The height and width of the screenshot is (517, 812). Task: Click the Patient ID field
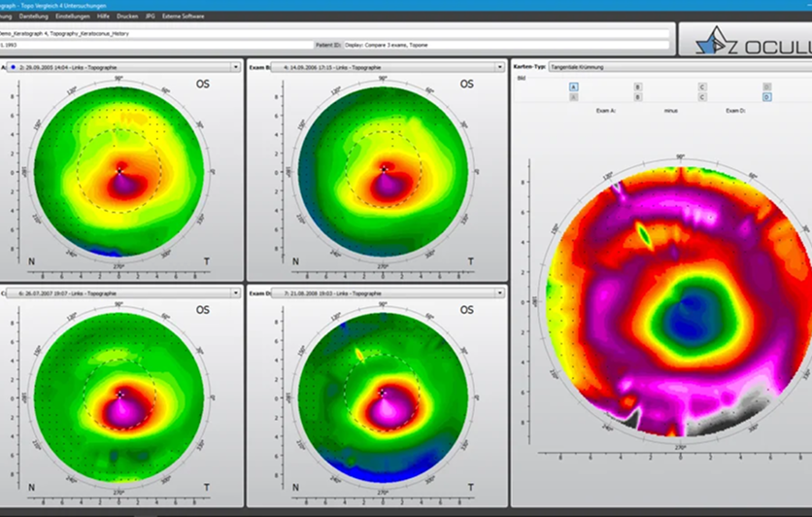pyautogui.click(x=506, y=45)
